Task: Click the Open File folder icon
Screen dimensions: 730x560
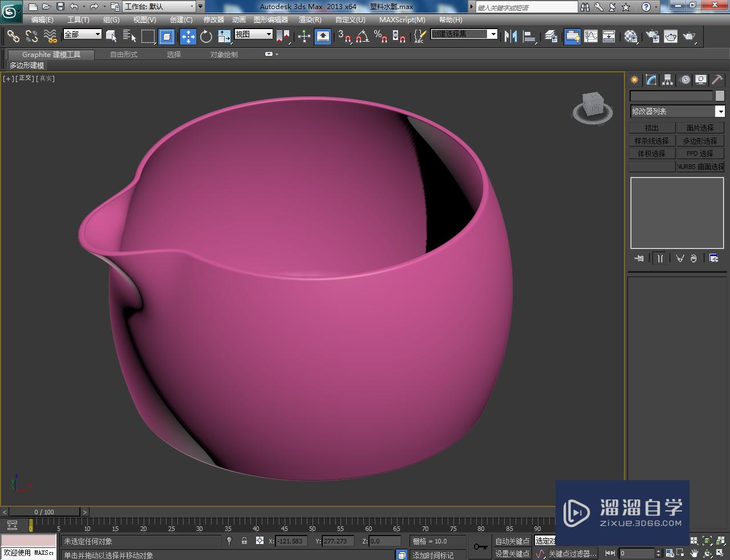Action: (x=46, y=7)
